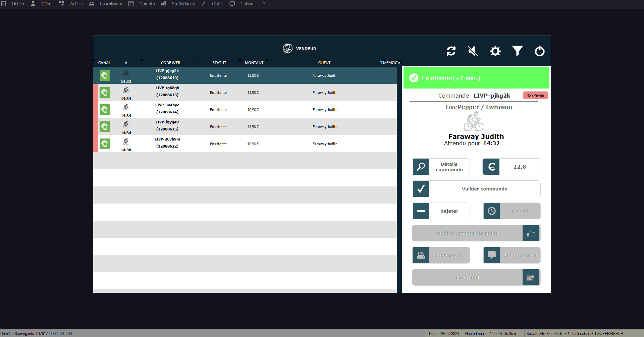644x337 pixels.
Task: Click the Commentaire speech bubble button
Action: 512,255
